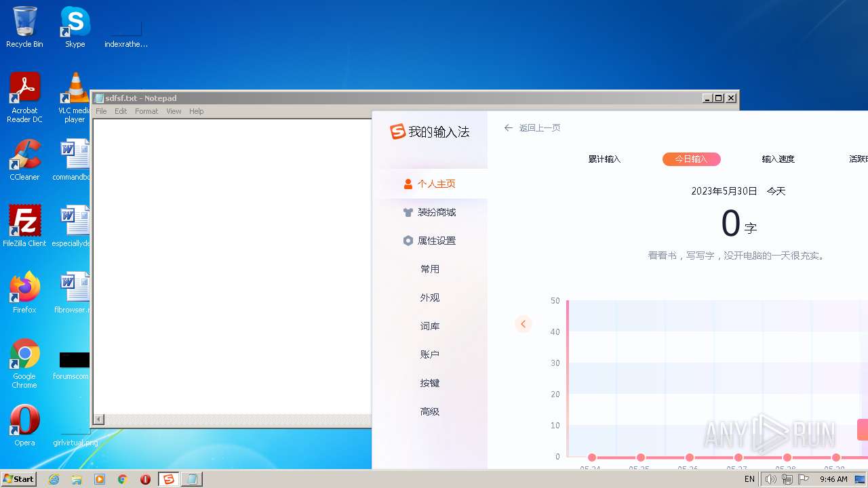Maximize the Notepad window
The height and width of the screenshot is (488, 868).
pos(719,98)
